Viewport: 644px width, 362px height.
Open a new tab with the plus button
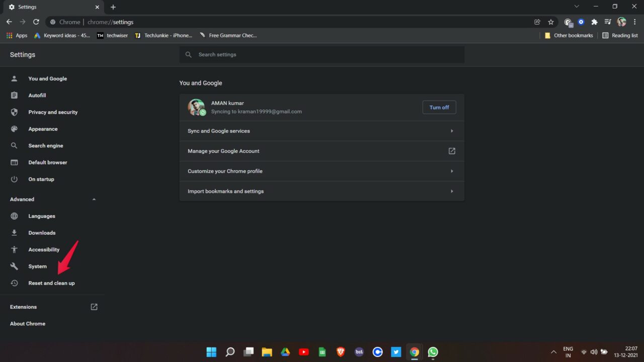tap(113, 7)
